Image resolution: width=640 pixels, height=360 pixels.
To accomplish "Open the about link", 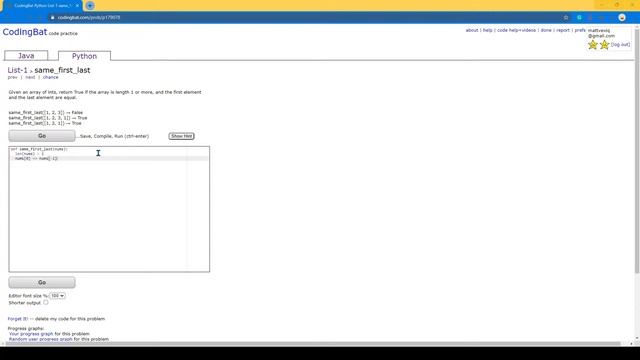I will [472, 30].
